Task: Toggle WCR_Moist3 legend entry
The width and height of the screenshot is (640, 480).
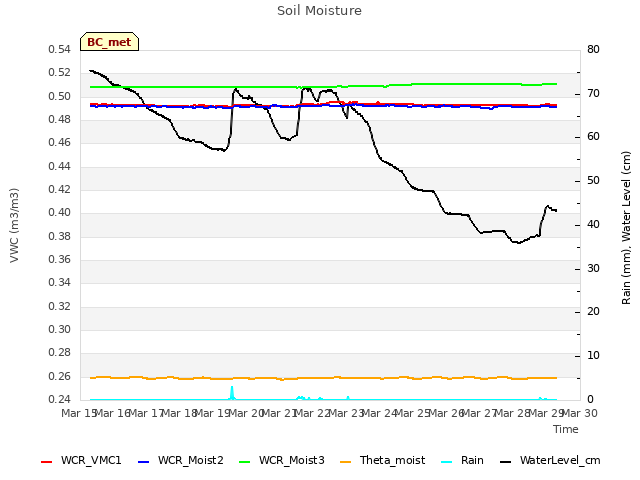Action: [x=282, y=461]
